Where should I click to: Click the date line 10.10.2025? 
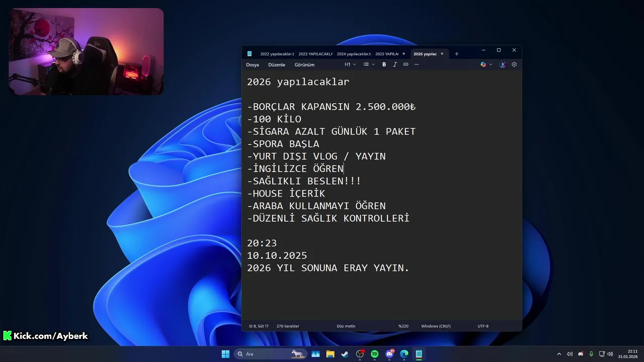(277, 255)
